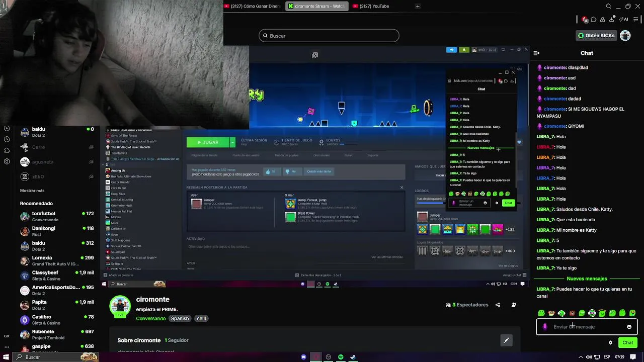Image resolution: width=644 pixels, height=362 pixels.
Task: Jump to Nuevos mensajes in chat
Action: click(x=587, y=279)
